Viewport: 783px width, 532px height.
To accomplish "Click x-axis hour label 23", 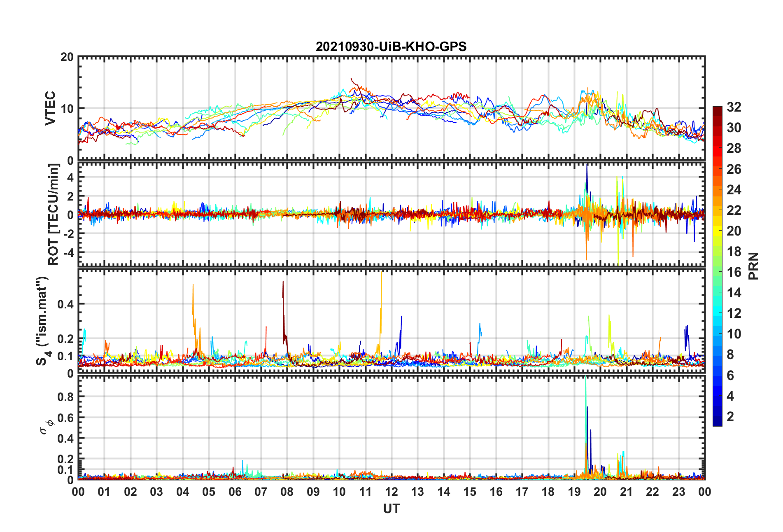I will click(x=679, y=492).
